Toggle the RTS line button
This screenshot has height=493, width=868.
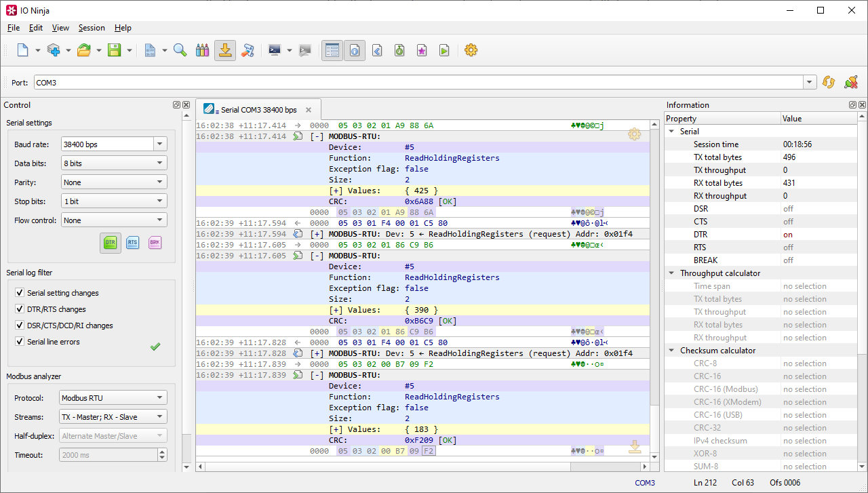click(133, 243)
